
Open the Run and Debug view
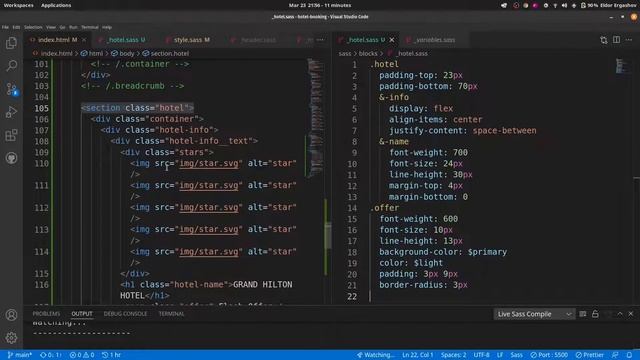[11, 112]
